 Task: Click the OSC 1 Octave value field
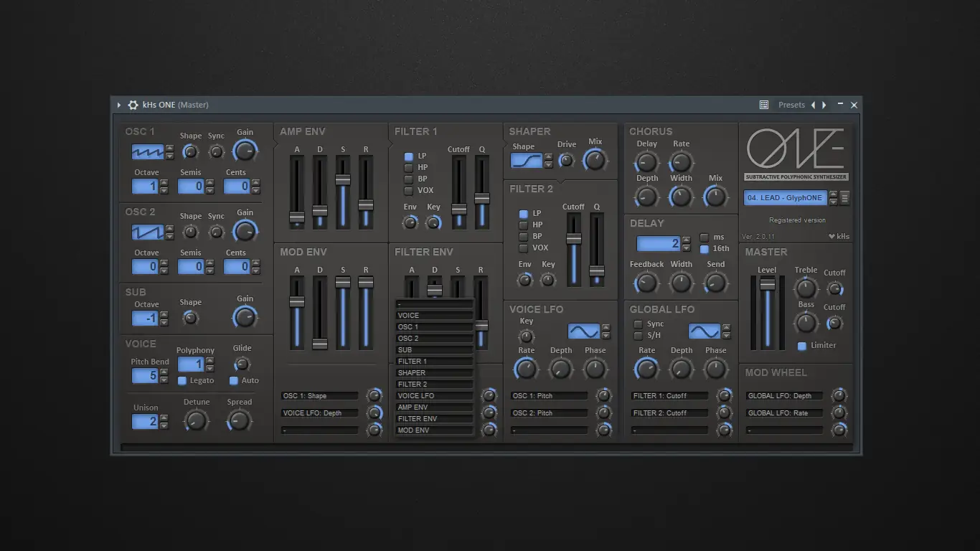(x=145, y=187)
